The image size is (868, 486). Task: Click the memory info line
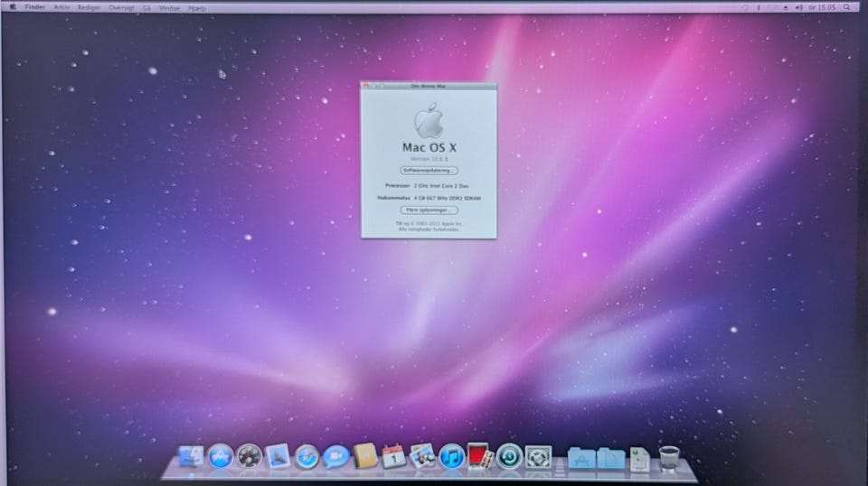pyautogui.click(x=429, y=198)
